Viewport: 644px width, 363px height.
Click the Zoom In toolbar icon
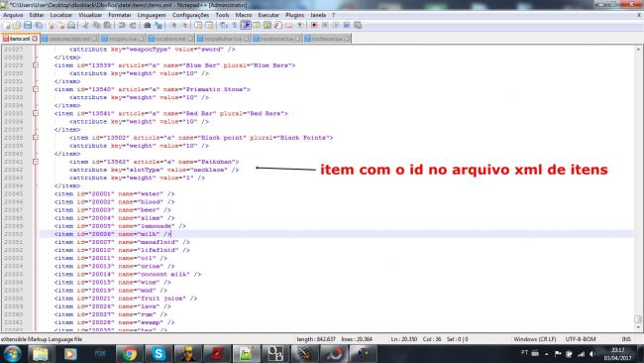pyautogui.click(x=173, y=26)
